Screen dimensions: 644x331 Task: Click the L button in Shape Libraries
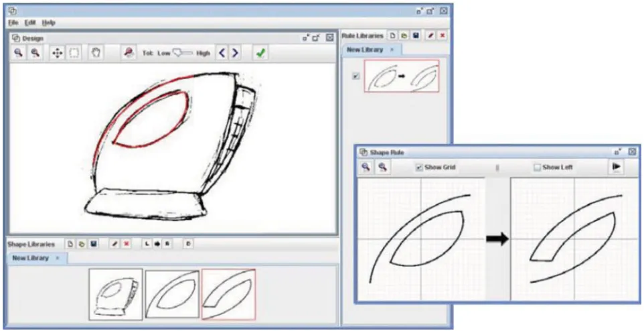[x=147, y=245]
